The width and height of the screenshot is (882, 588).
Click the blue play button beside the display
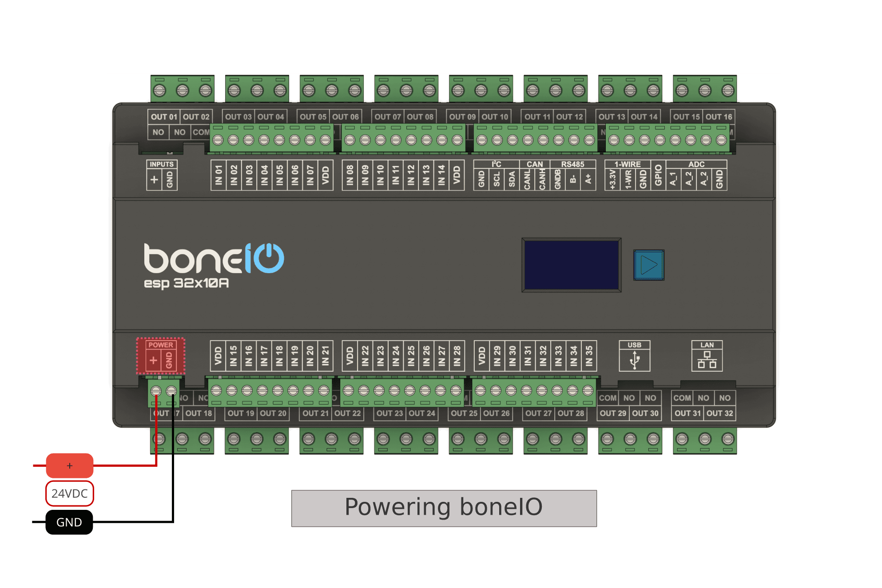point(648,265)
